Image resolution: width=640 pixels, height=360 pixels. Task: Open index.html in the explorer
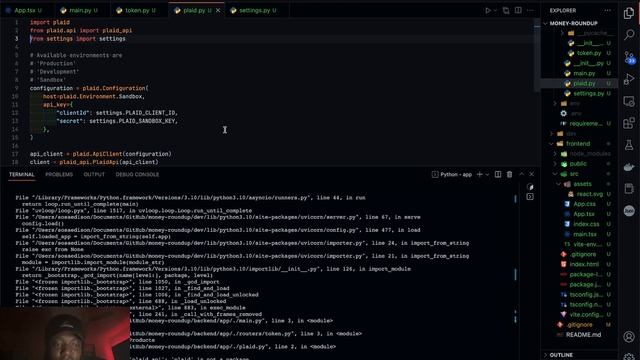click(584, 264)
